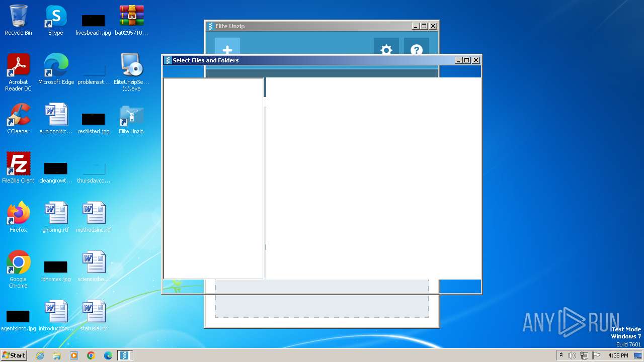Click the network tray icon
Screen dimensions: 644x362
pos(584,355)
